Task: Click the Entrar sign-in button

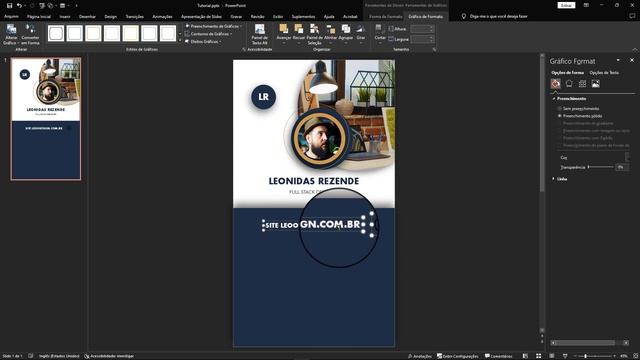Action: coord(566,5)
